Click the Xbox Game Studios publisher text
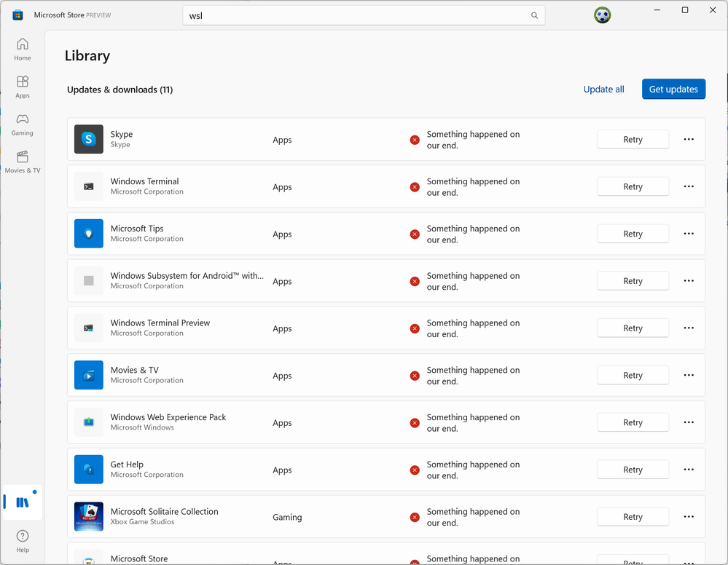 tap(143, 522)
